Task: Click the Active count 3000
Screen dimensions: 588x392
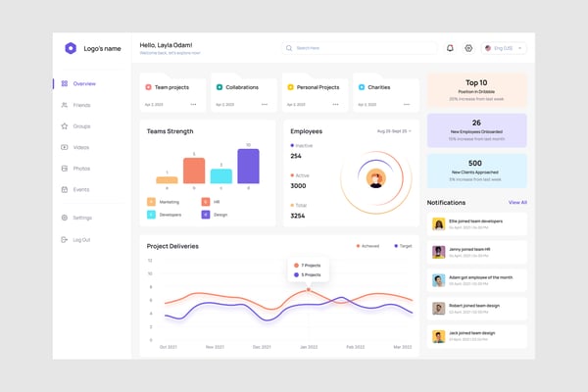Action: pyautogui.click(x=298, y=185)
